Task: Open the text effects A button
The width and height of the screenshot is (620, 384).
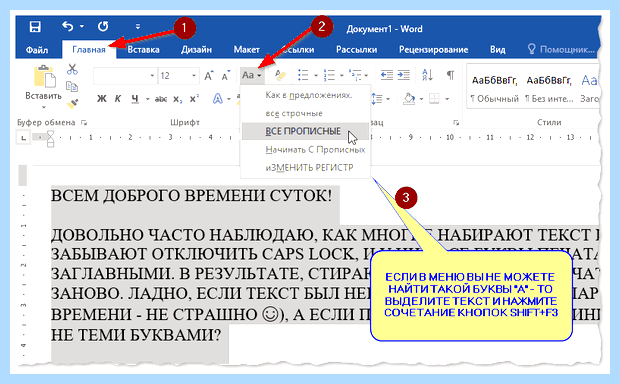Action: point(217,98)
